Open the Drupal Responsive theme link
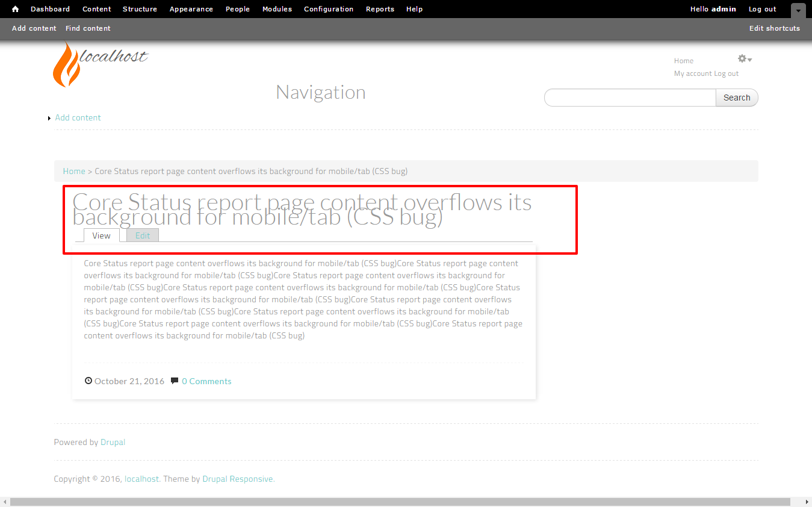812x507 pixels. coord(238,479)
